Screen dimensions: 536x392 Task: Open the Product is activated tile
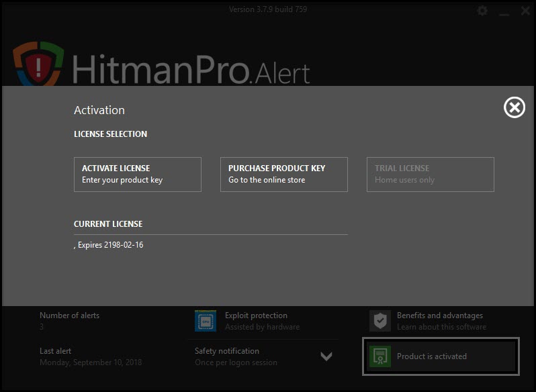tap(441, 356)
